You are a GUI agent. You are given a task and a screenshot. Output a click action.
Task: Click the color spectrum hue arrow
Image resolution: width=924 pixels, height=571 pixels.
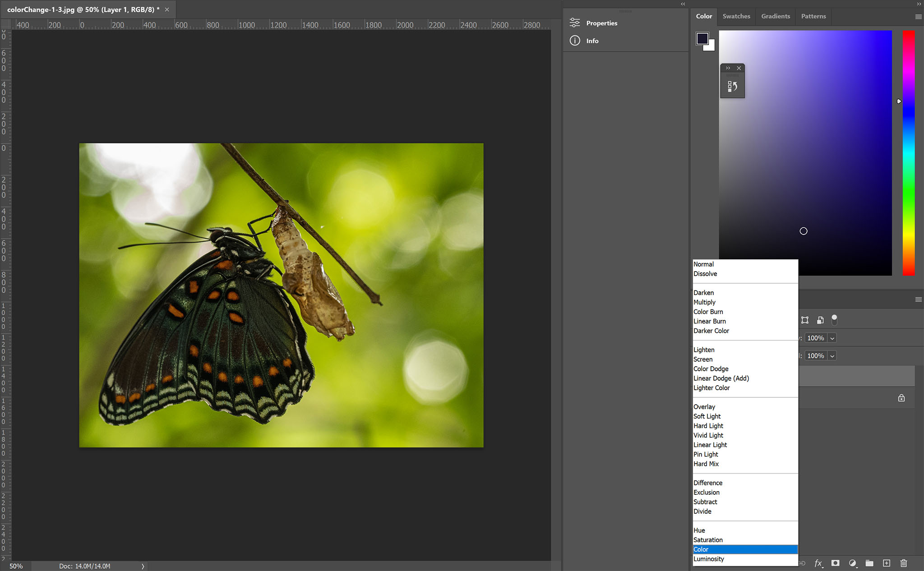click(899, 101)
